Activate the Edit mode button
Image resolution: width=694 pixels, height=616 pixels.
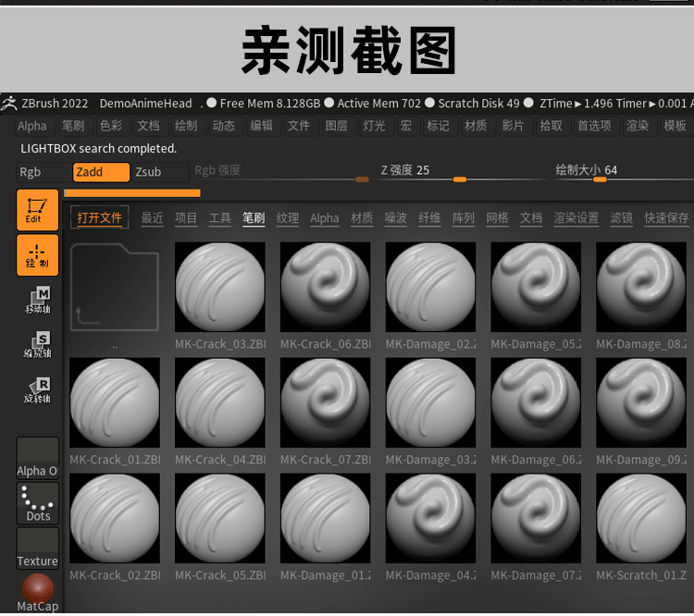tap(37, 210)
